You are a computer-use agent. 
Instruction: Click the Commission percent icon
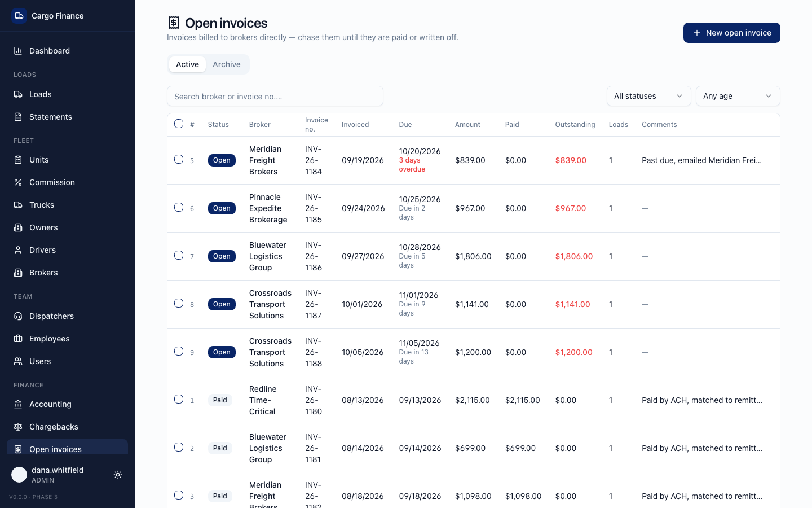coord(18,182)
